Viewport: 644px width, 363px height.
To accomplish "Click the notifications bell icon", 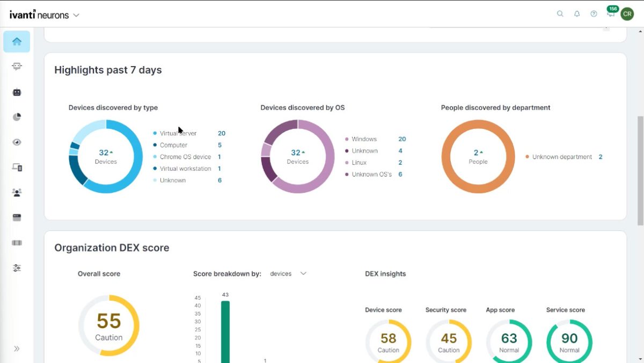I will tap(577, 13).
